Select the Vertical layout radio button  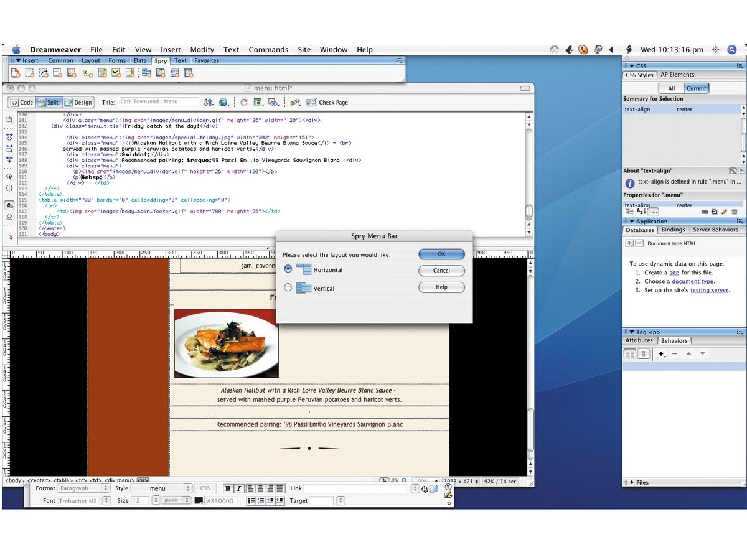[x=288, y=287]
